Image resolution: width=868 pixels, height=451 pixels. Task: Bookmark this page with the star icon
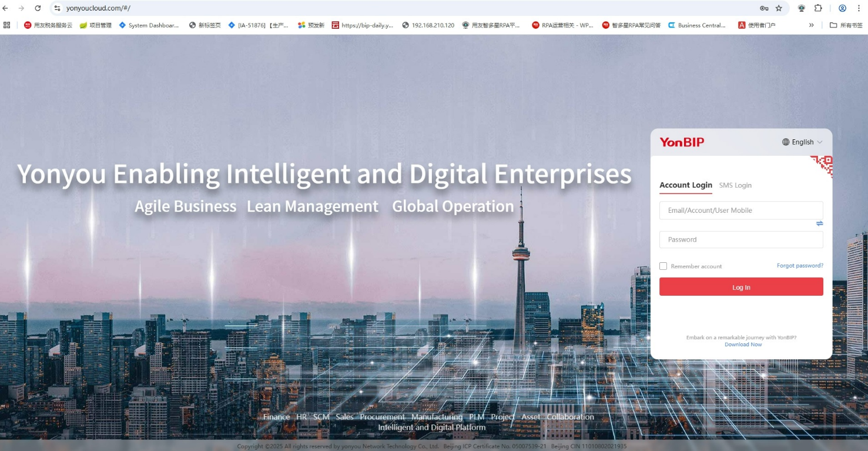point(779,8)
